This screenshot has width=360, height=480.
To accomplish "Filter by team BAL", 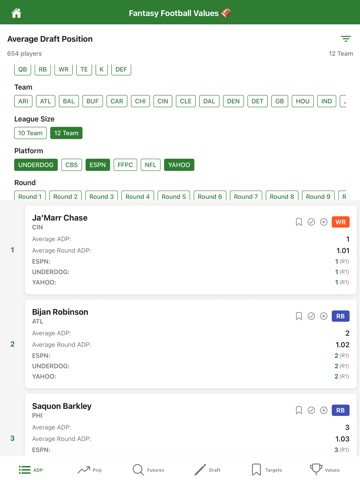I will pyautogui.click(x=69, y=101).
